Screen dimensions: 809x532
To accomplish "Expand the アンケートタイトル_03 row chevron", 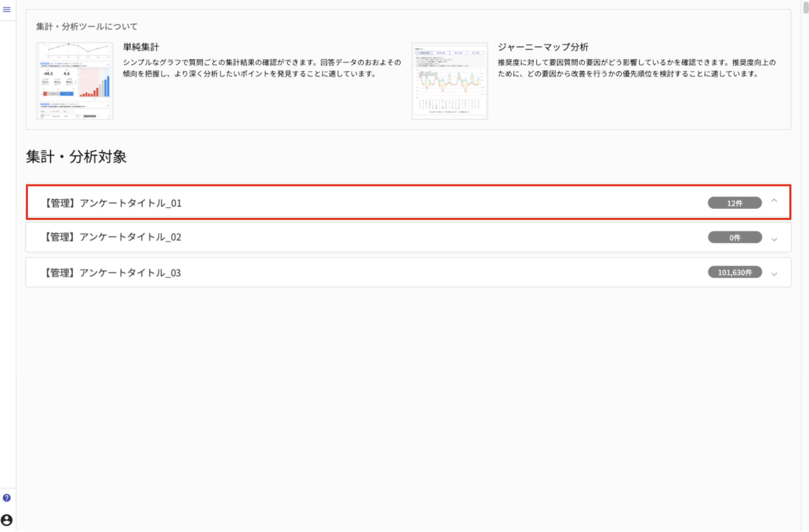I will pyautogui.click(x=774, y=275).
